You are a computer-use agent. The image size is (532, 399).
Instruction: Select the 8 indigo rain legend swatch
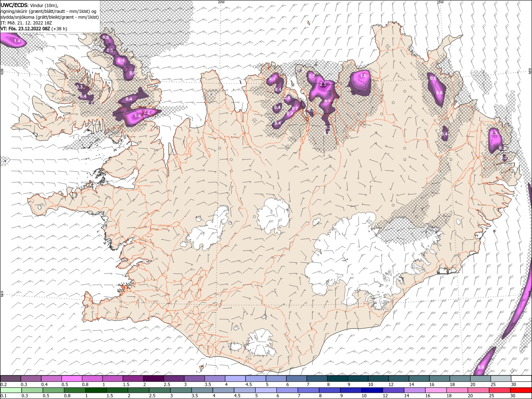pyautogui.click(x=330, y=390)
